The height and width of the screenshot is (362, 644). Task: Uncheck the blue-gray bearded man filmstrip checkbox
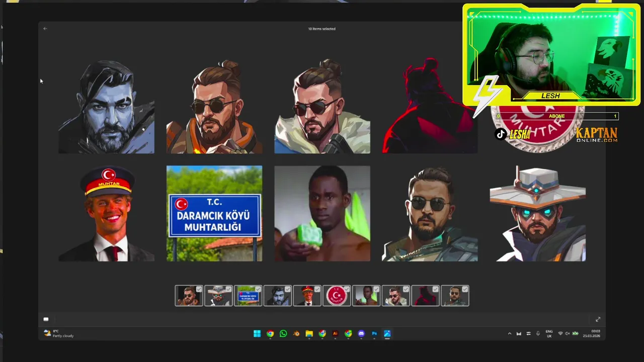[x=287, y=289]
